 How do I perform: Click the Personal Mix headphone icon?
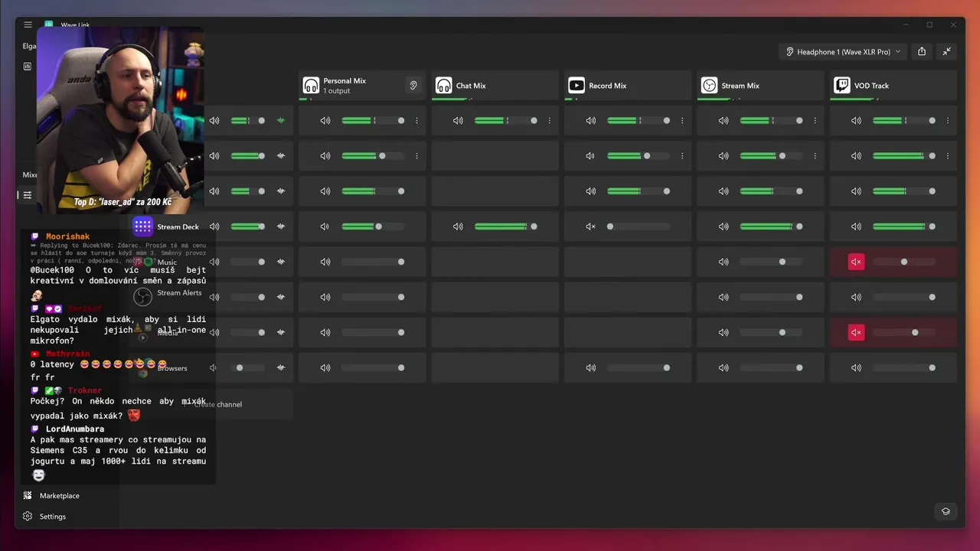click(x=311, y=85)
